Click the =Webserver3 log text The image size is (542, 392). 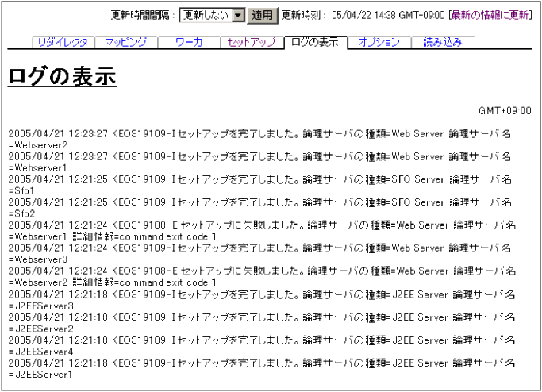[38, 259]
